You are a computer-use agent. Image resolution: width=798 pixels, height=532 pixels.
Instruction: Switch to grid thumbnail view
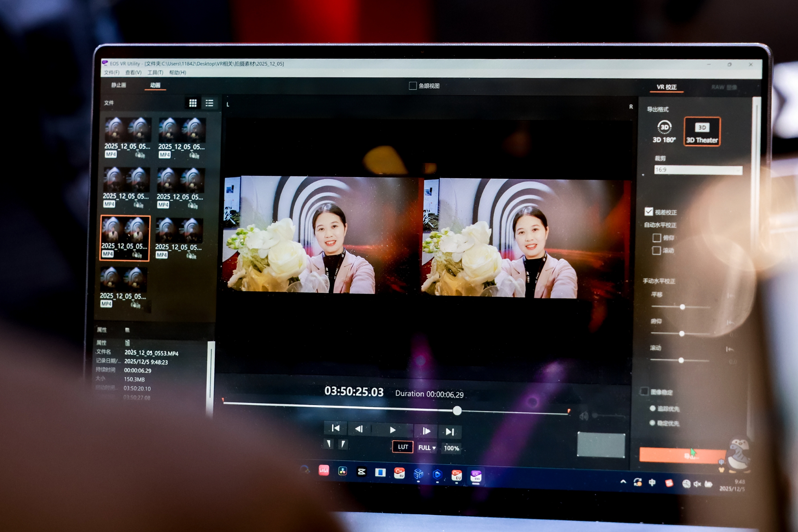193,103
